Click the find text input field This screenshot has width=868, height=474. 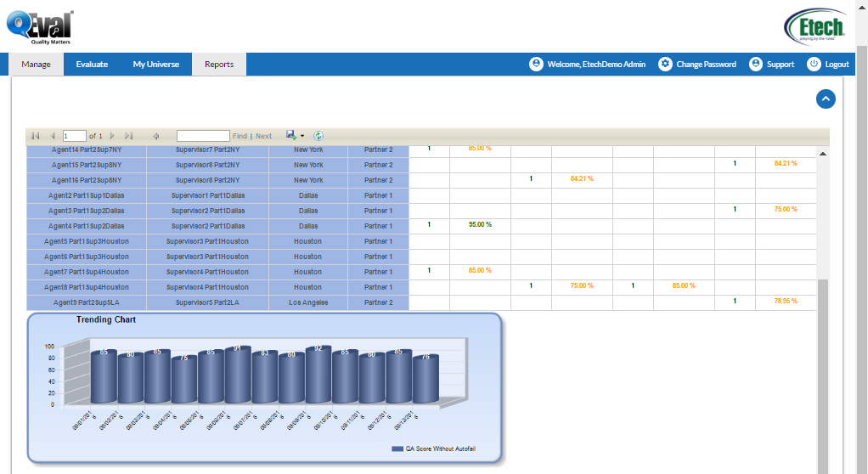coord(203,136)
